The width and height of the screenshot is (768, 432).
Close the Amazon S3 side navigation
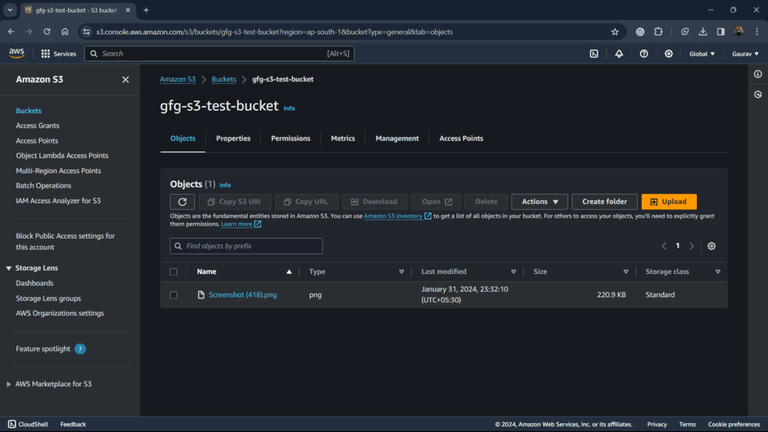point(125,79)
